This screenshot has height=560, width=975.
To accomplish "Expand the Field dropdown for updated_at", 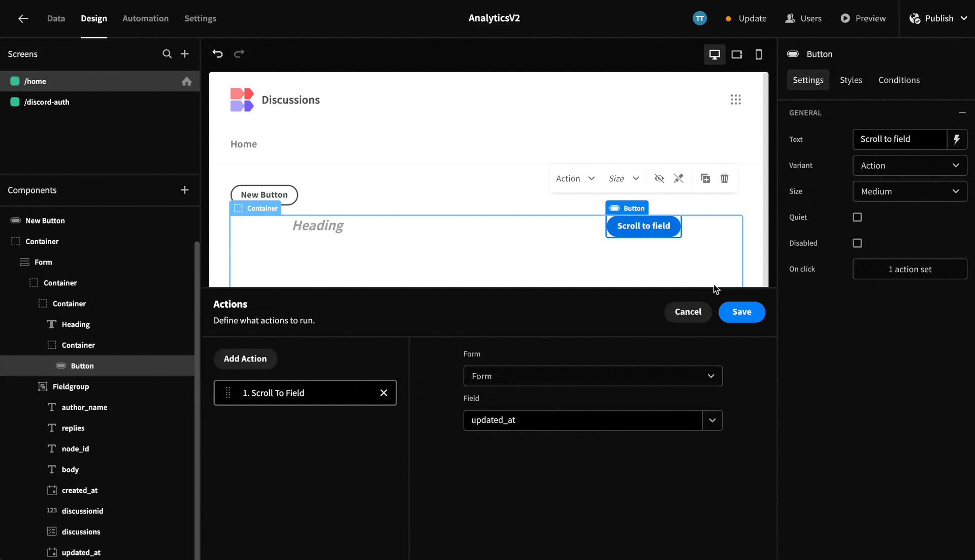I will point(712,419).
